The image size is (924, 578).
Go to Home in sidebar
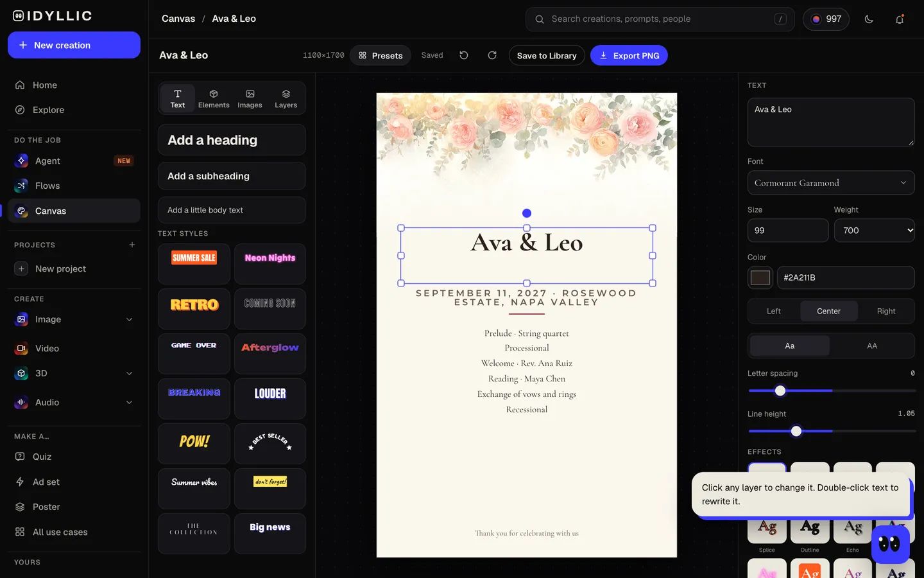point(74,85)
